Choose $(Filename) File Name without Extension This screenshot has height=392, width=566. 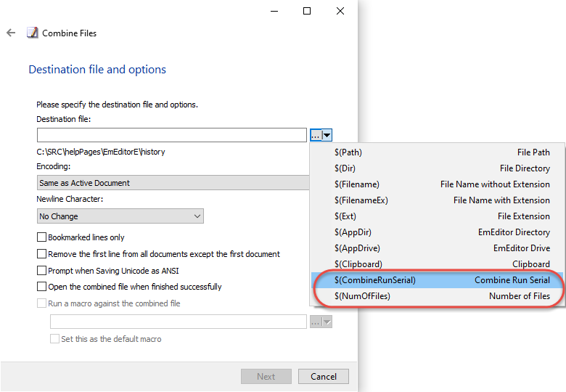(x=438, y=184)
